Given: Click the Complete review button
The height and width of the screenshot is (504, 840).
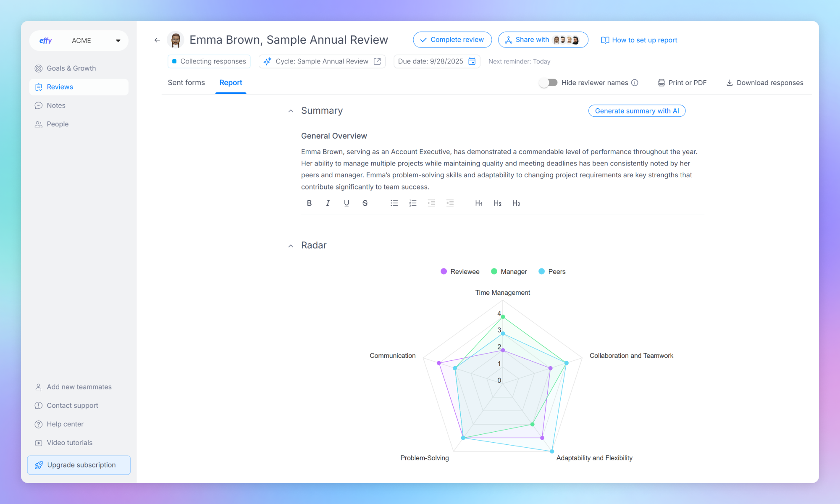Looking at the screenshot, I should click(452, 39).
